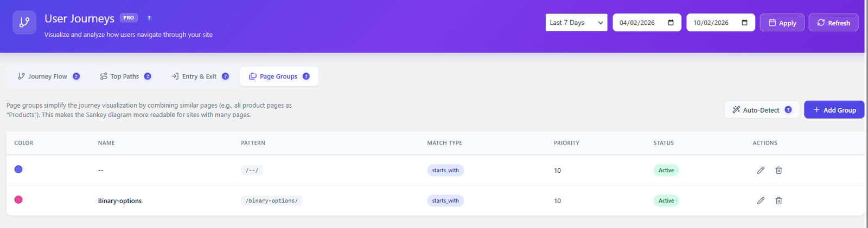
Task: Click priority 10 in Binary-options row
Action: [557, 201]
